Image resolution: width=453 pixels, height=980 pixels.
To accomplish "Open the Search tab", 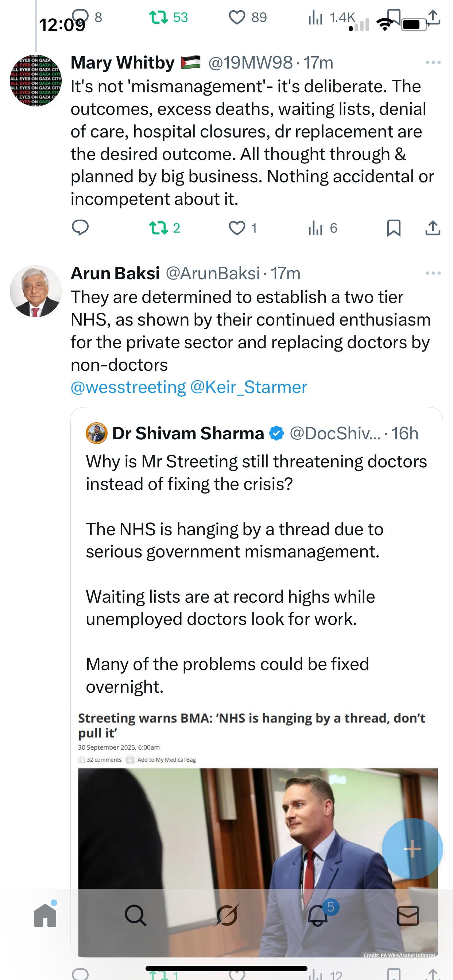I will (136, 915).
